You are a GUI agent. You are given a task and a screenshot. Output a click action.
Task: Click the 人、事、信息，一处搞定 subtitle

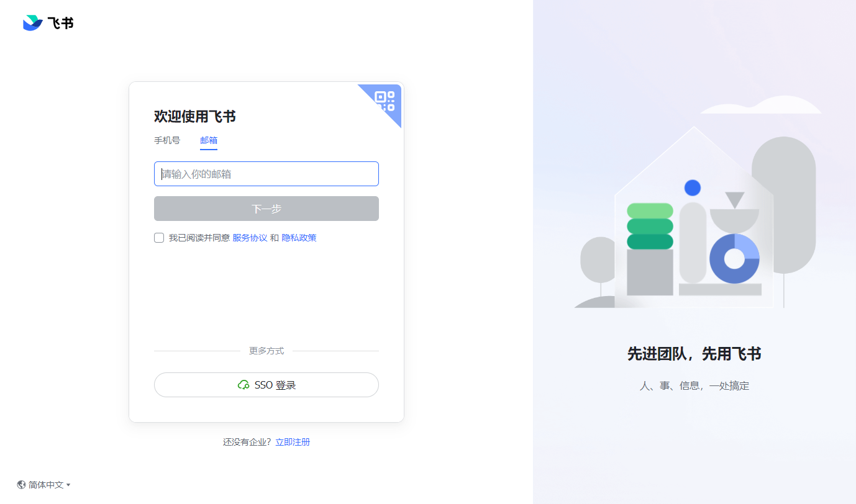click(694, 386)
